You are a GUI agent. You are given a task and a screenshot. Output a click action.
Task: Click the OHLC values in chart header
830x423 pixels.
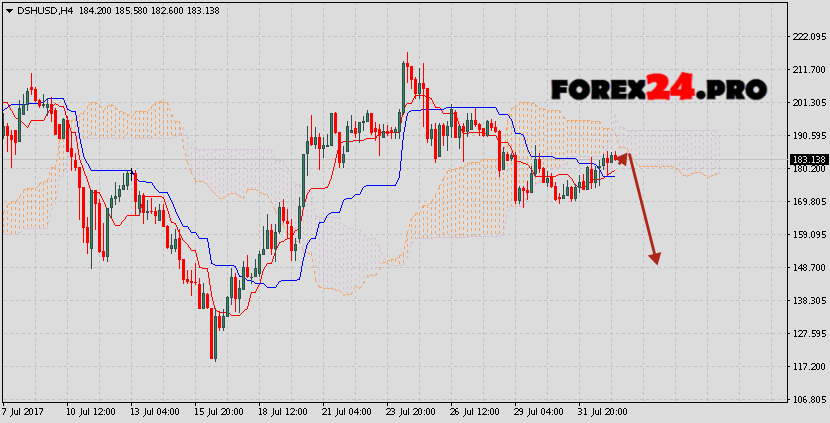coord(137,10)
